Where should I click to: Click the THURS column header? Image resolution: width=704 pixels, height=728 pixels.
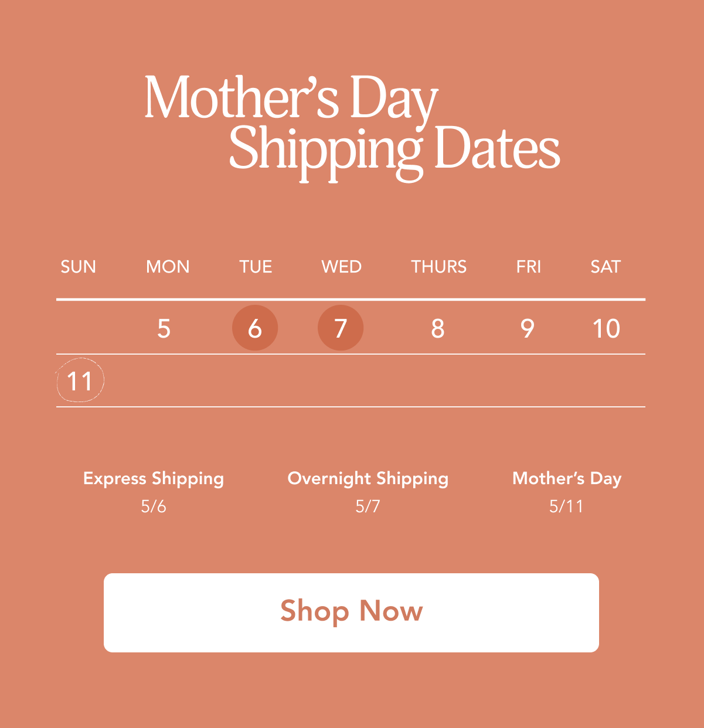439,267
